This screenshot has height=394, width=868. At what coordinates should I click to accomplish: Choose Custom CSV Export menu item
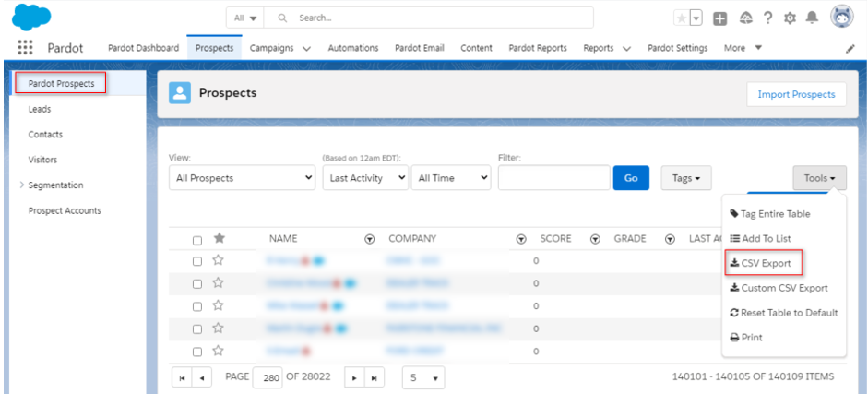(x=779, y=288)
